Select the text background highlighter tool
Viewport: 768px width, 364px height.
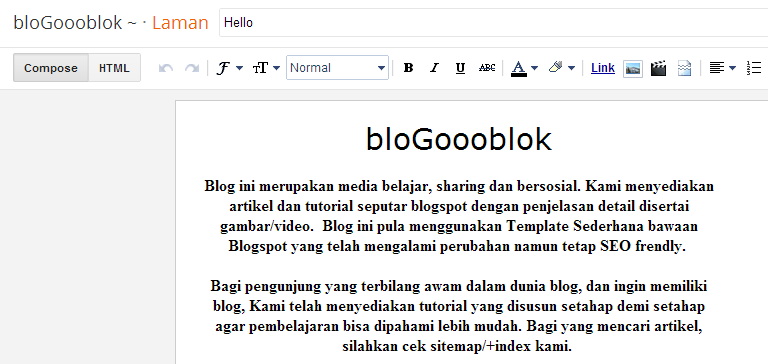(x=556, y=68)
